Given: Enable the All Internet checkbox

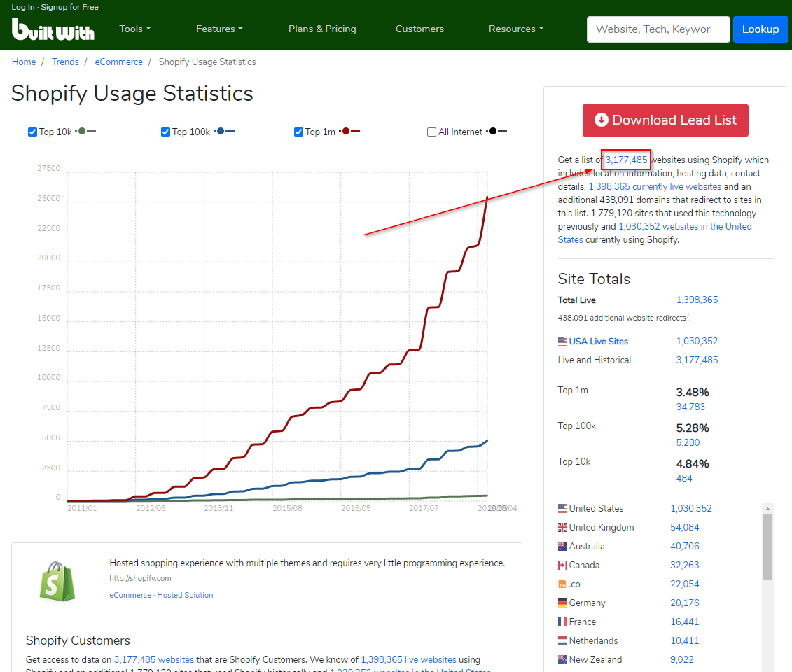Looking at the screenshot, I should pyautogui.click(x=431, y=132).
